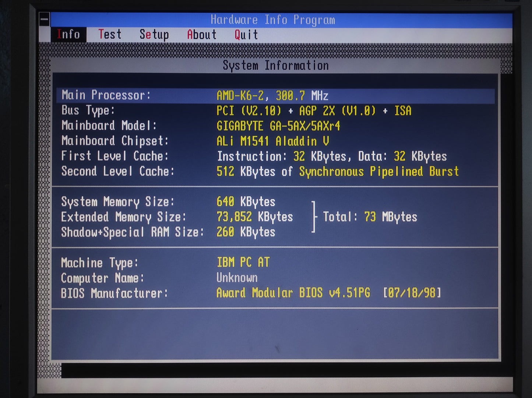Click the BIOS Manufacturer entry
Viewport: 532px width, 398px height.
point(250,293)
